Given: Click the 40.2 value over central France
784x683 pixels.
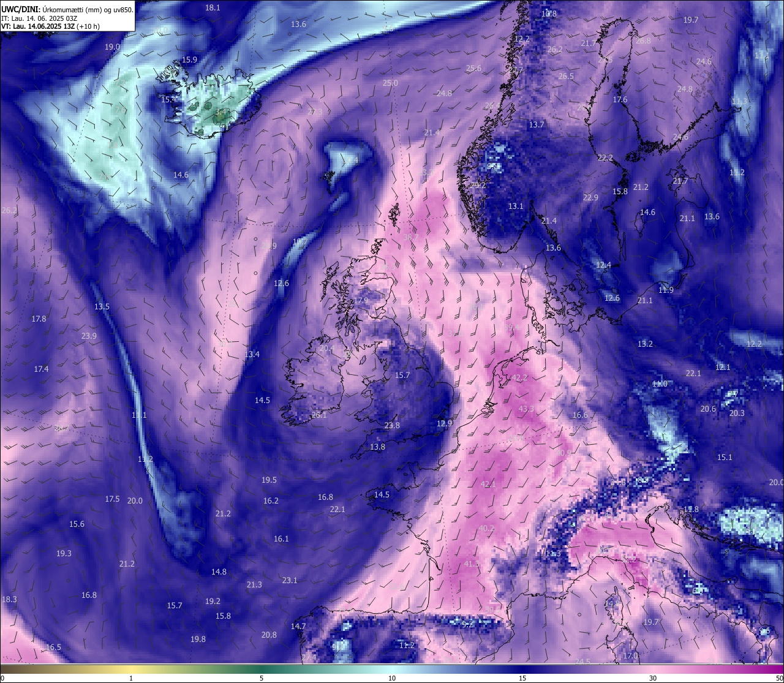Looking at the screenshot, I should coord(486,529).
